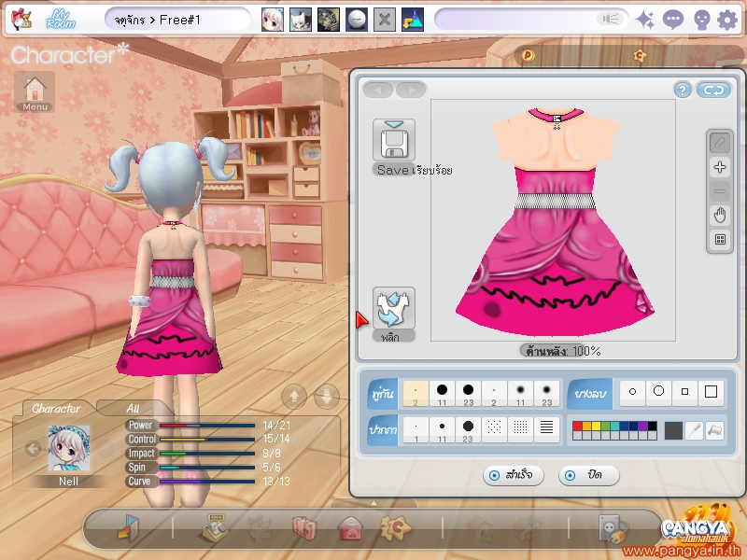Click the sparkle stars icon in top bar
Image resolution: width=747 pixels, height=560 pixels.
(x=645, y=20)
